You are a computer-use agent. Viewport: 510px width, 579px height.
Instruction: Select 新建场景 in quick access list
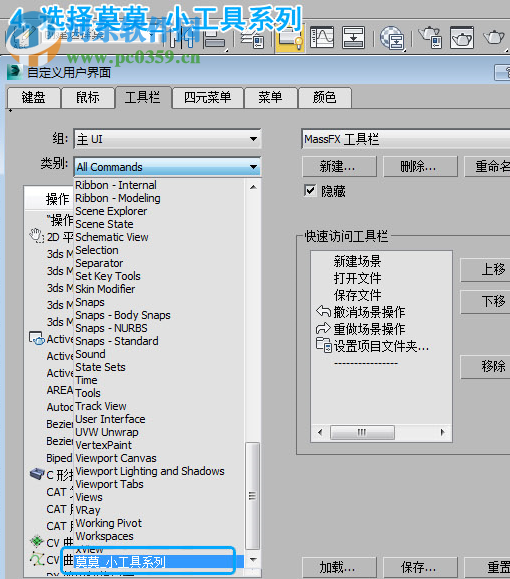coord(357,261)
